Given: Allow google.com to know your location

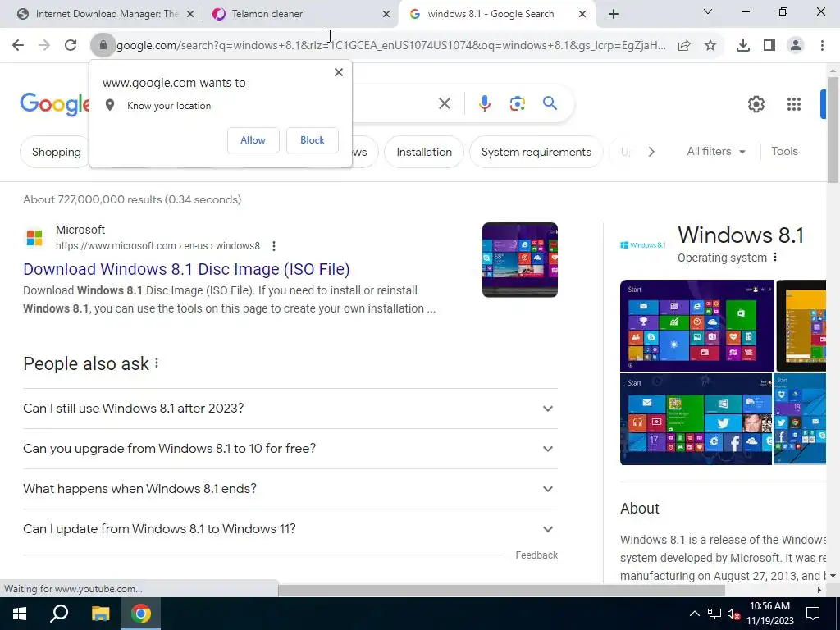Looking at the screenshot, I should coord(253,140).
